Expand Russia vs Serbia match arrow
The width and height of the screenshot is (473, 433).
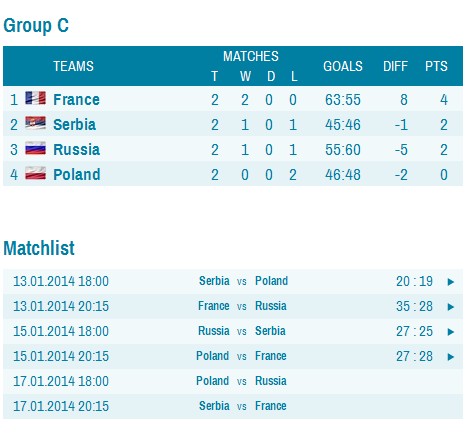click(451, 332)
